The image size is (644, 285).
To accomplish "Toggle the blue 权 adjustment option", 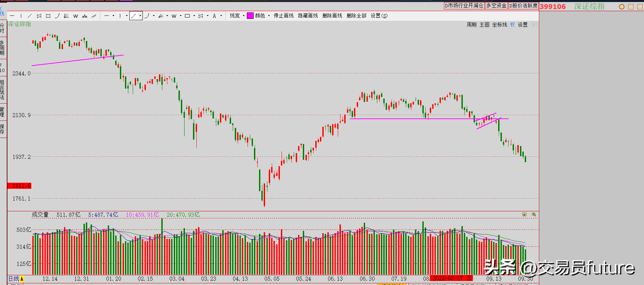I will [512, 25].
